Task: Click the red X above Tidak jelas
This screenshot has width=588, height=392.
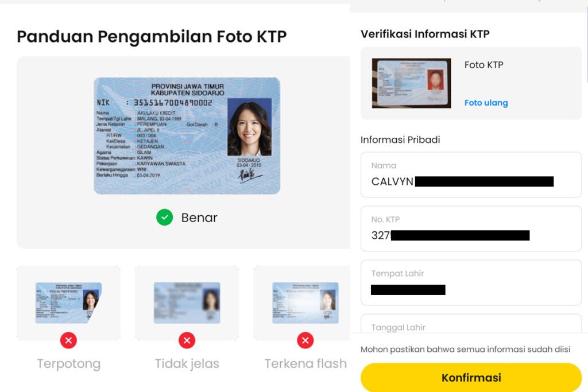Action: (x=187, y=340)
